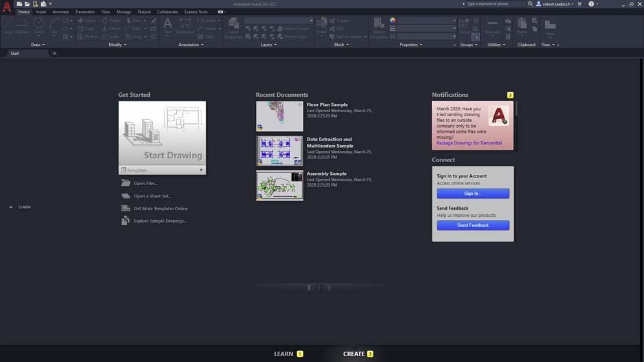This screenshot has height=362, width=644.
Task: Expand the Properties panel dropdown
Action: pos(411,45)
